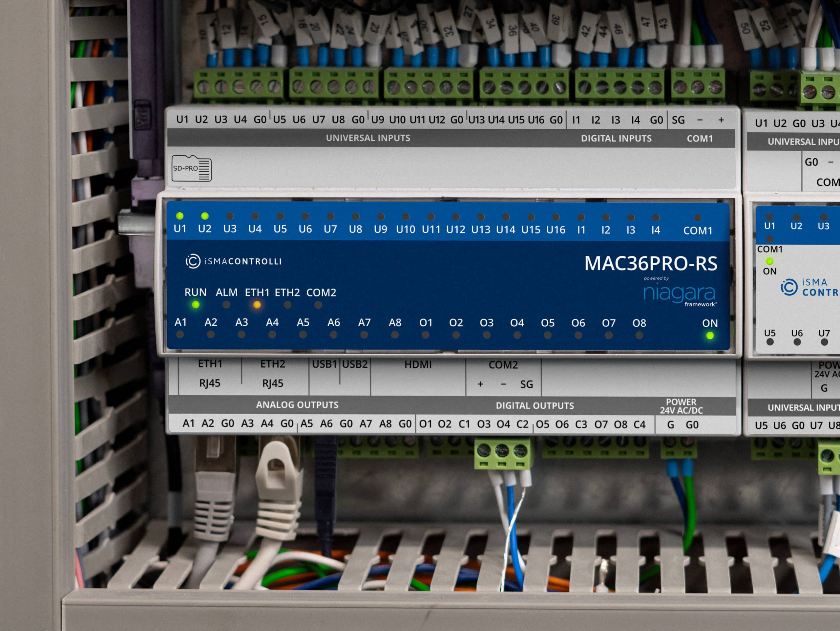Click the USB1 port label

coord(324,364)
